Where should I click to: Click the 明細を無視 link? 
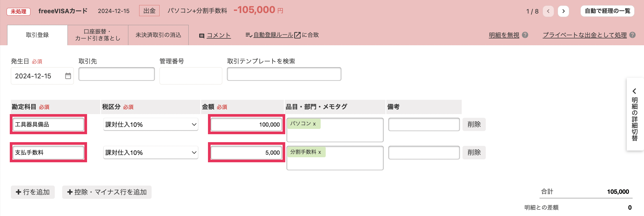[x=504, y=35]
